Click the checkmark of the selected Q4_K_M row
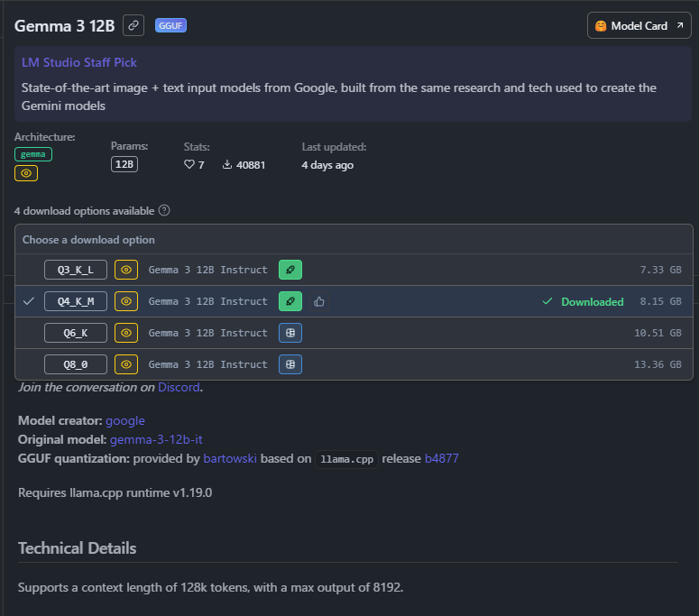 point(29,301)
